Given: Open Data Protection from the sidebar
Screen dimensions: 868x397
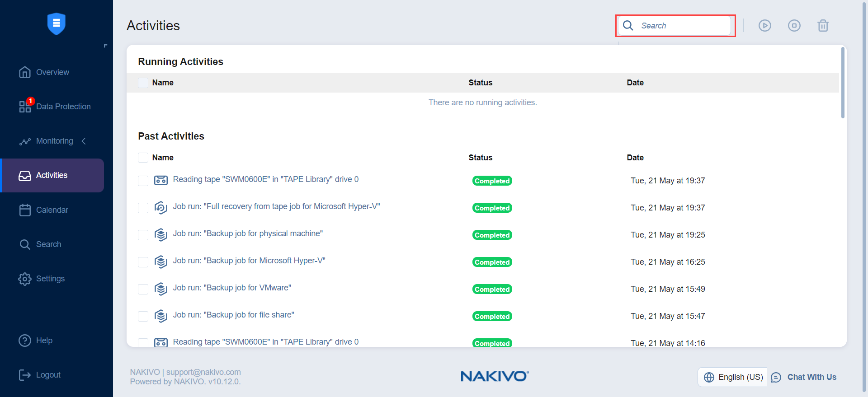Looking at the screenshot, I should click(x=63, y=107).
